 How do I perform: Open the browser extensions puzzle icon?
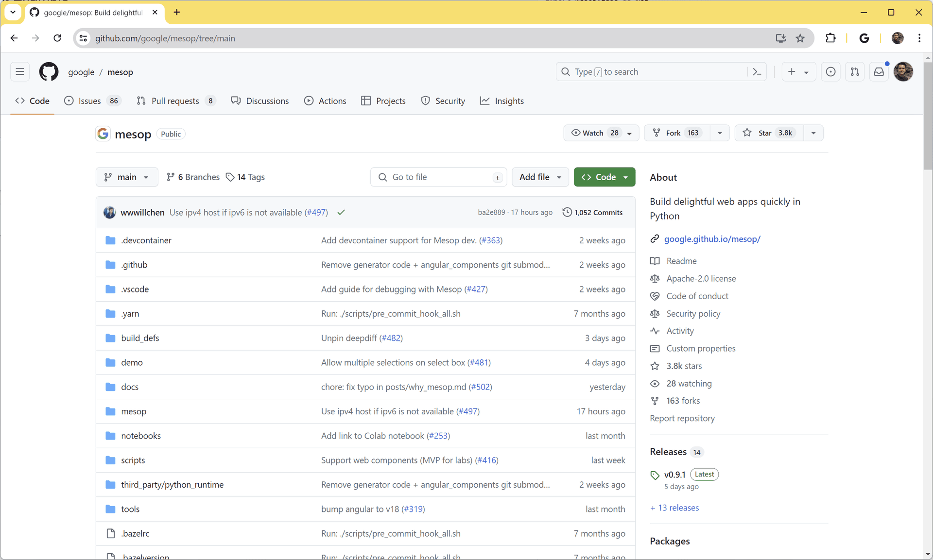(x=830, y=38)
